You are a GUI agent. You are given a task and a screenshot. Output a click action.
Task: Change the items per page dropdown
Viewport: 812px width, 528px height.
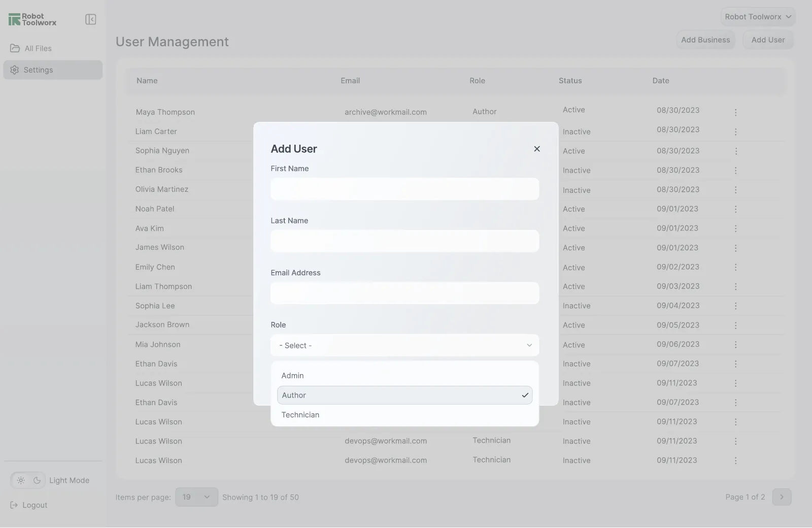(196, 497)
